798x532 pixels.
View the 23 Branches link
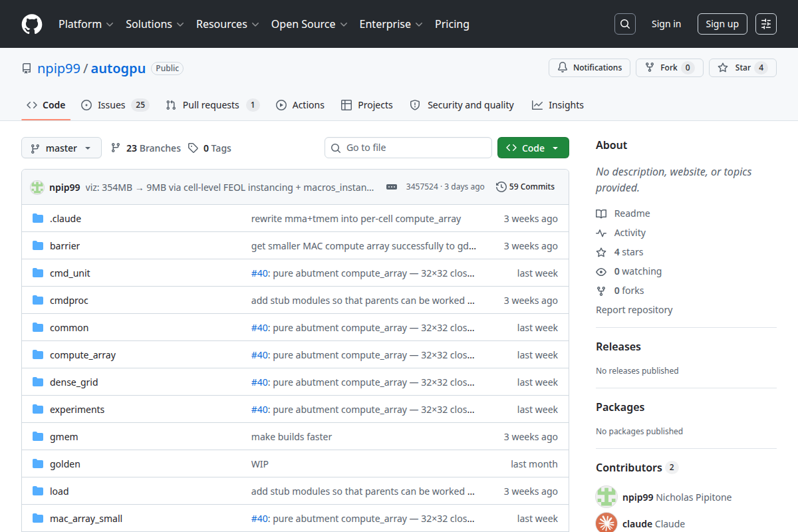(146, 148)
